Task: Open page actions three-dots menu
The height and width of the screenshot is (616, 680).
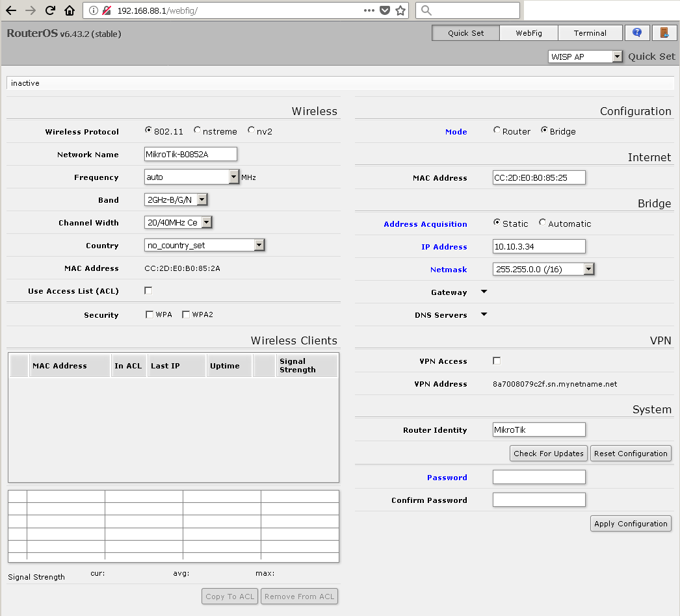Action: pyautogui.click(x=369, y=10)
